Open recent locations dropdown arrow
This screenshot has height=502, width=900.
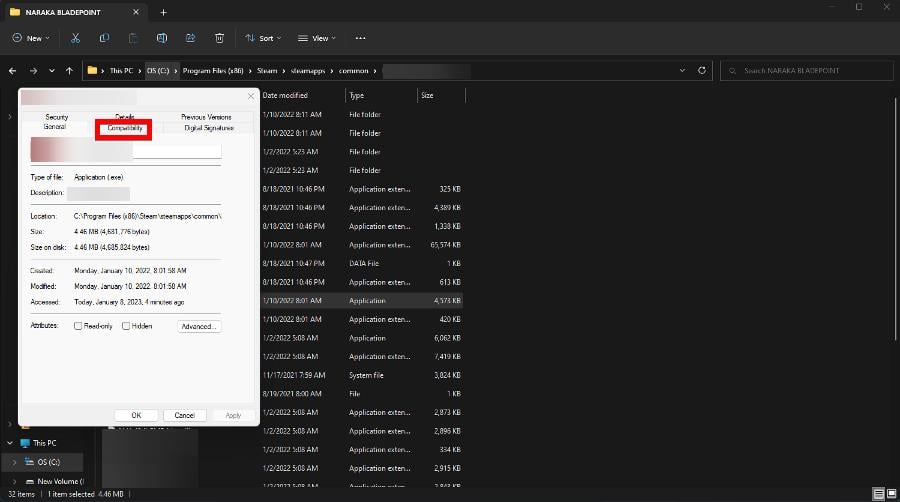point(52,71)
